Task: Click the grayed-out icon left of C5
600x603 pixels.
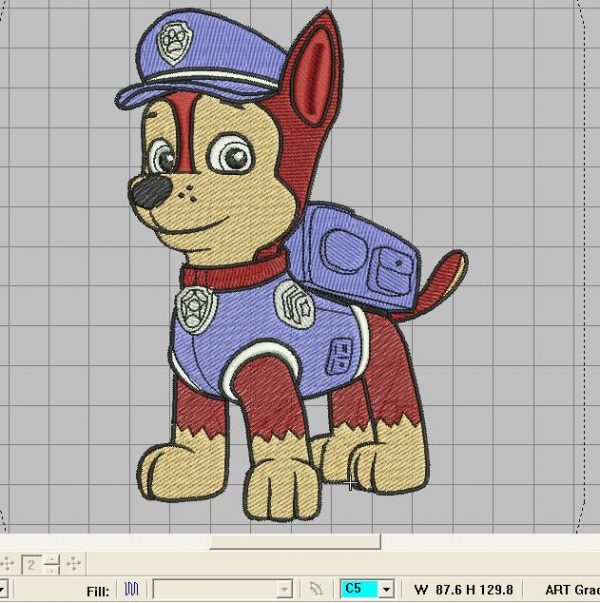Action: pos(316,589)
